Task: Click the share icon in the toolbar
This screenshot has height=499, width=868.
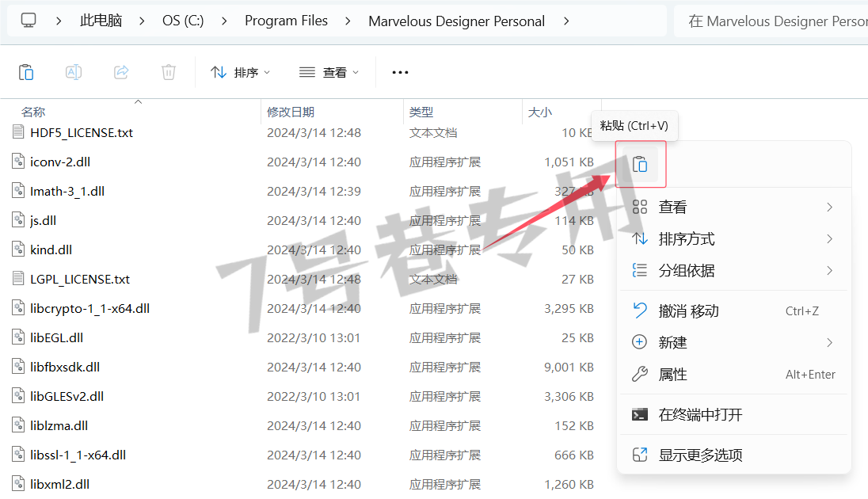Action: pos(121,73)
